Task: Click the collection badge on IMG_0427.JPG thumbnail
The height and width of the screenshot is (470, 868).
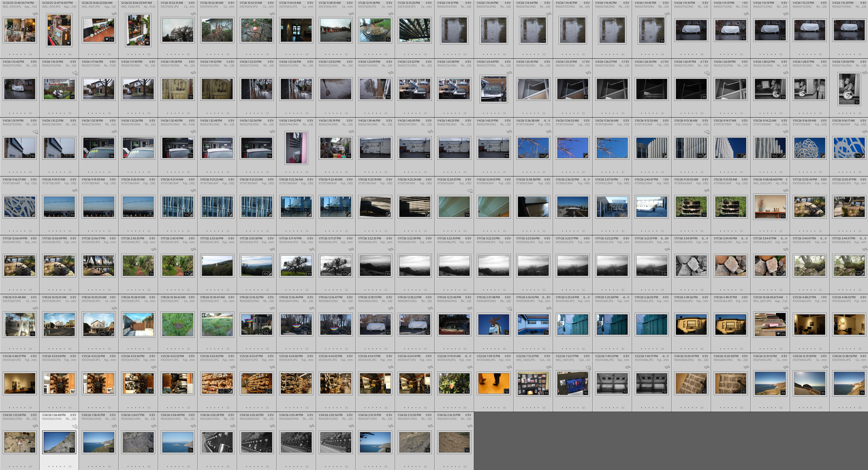Action: pyautogui.click(x=112, y=39)
